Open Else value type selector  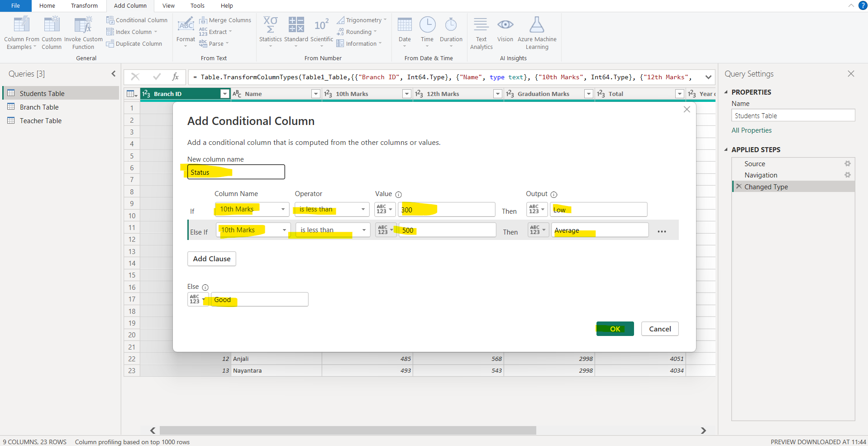[x=198, y=300]
